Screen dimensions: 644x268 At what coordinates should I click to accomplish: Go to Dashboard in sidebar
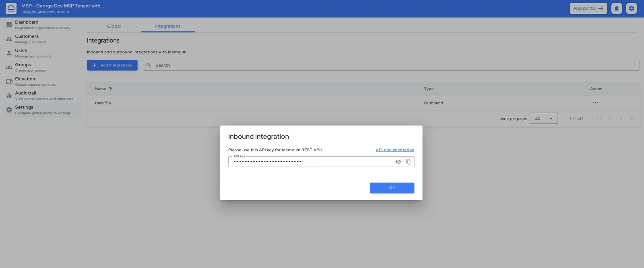(43, 25)
